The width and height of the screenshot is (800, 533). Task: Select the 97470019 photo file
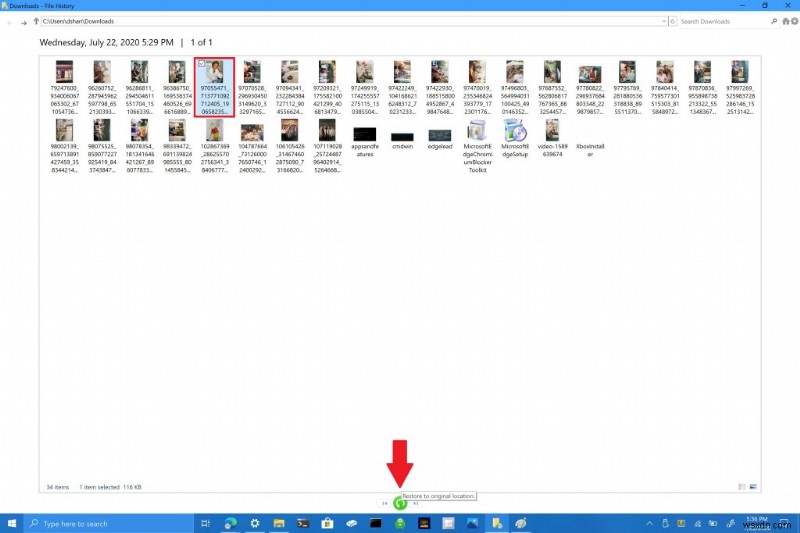478,87
